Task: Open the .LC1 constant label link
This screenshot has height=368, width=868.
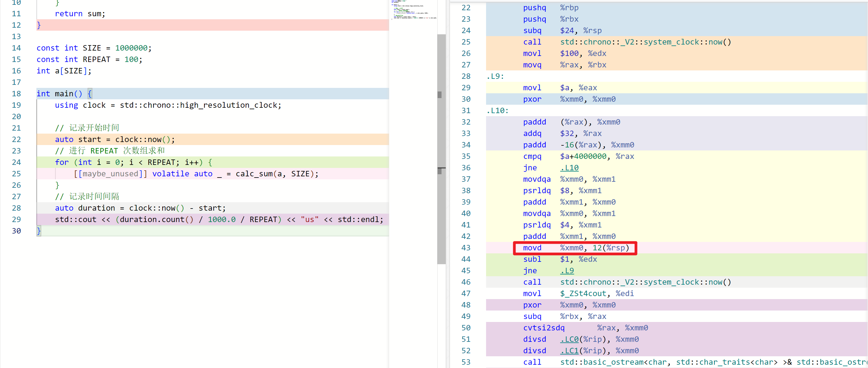Action: pyautogui.click(x=569, y=351)
